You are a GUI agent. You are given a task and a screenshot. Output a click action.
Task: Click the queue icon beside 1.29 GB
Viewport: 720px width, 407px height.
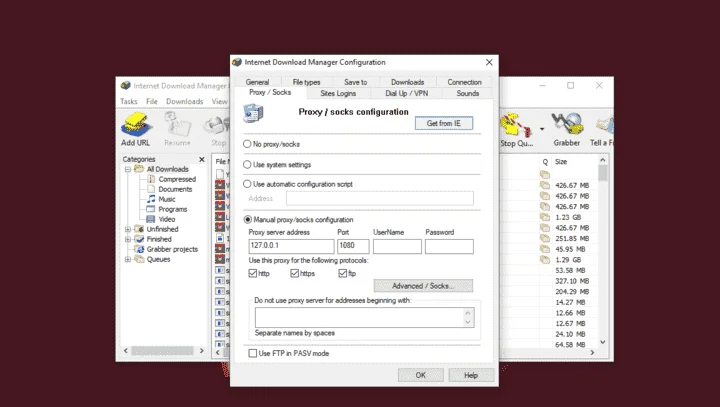[545, 260]
